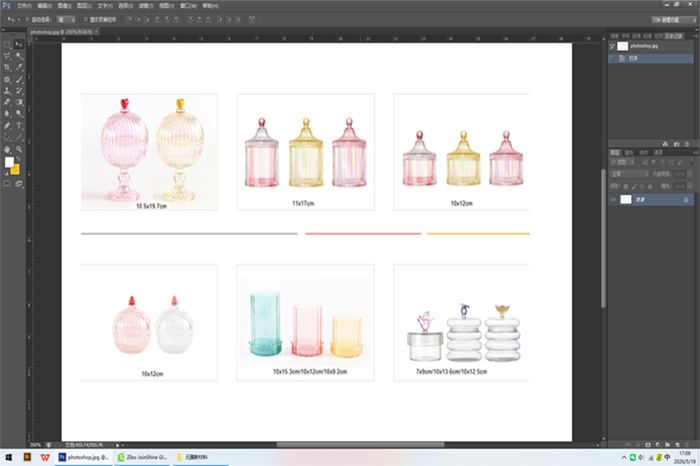Switch to the History panel tab
Image resolution: width=700 pixels, height=466 pixels.
[673, 36]
